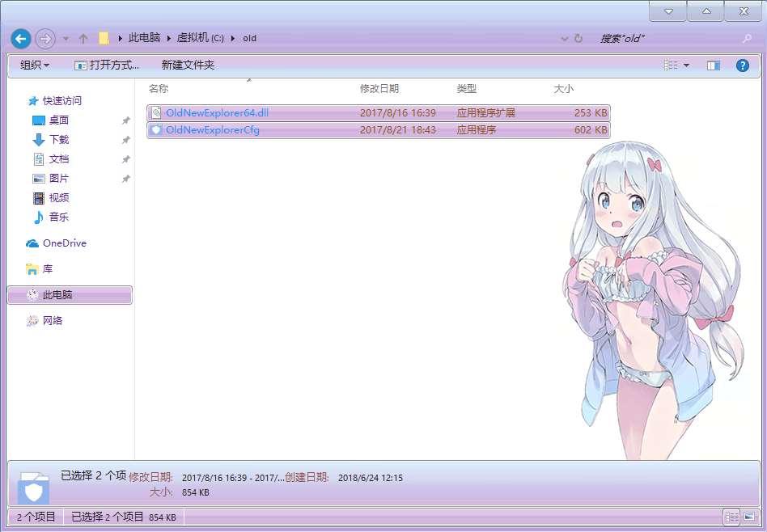Screen dimensions: 767x532
Task: Open recent locations dropdown arrow
Action: pos(66,39)
